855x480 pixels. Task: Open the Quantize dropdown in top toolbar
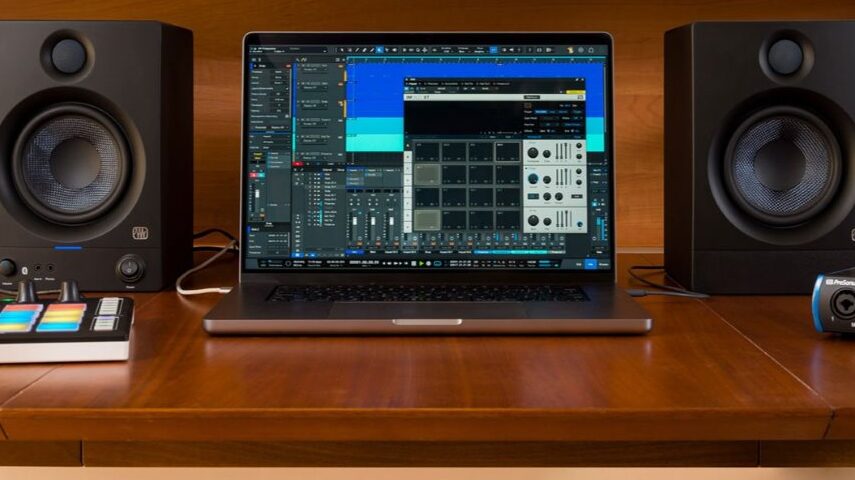click(x=446, y=50)
